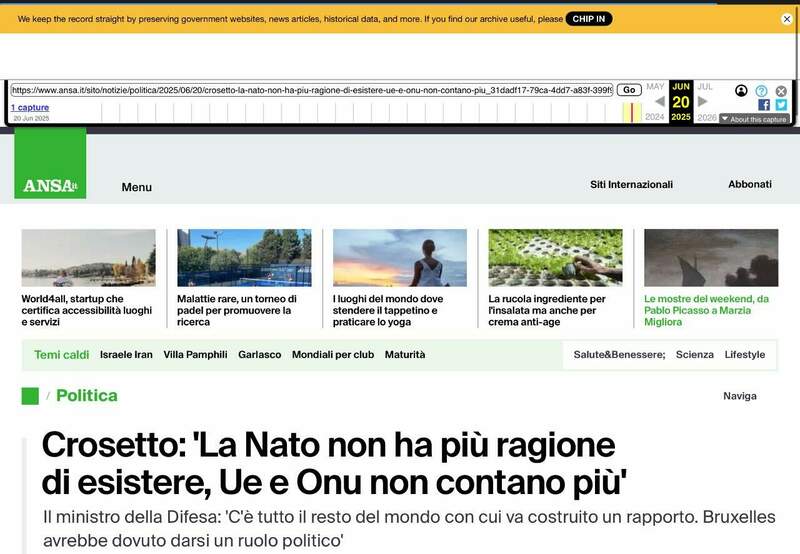Click the highlighted capture marker in sparkline
The image size is (800, 554).
[x=632, y=112]
